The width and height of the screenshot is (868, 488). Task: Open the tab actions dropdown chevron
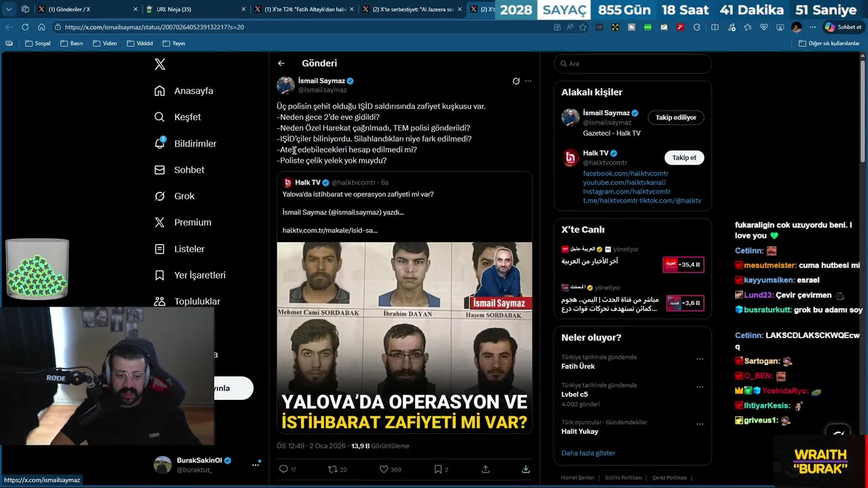[9, 9]
